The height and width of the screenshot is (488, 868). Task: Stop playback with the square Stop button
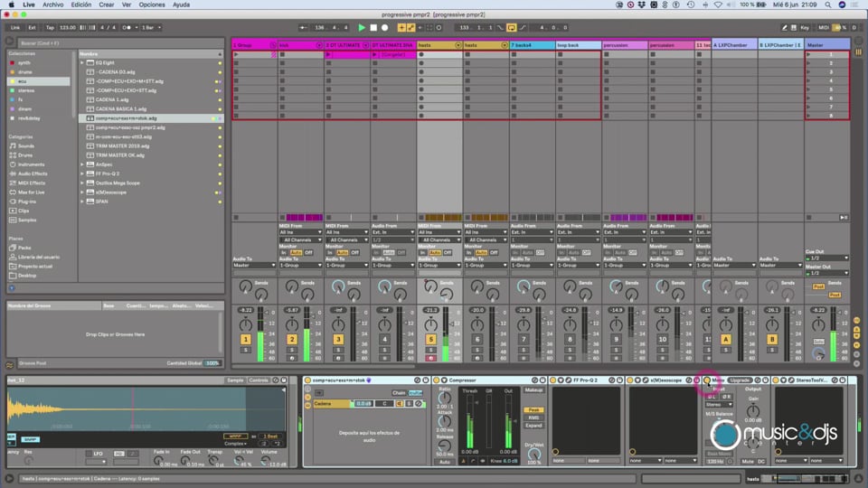373,27
